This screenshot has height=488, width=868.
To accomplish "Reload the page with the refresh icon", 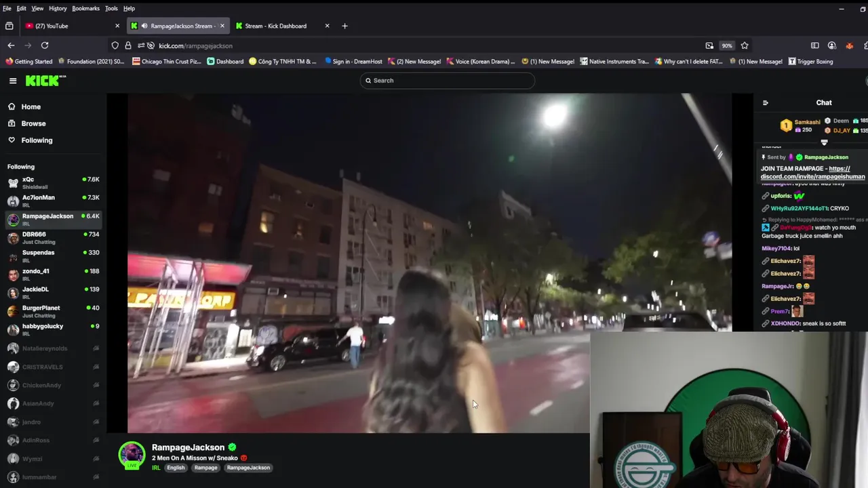I will click(x=45, y=45).
